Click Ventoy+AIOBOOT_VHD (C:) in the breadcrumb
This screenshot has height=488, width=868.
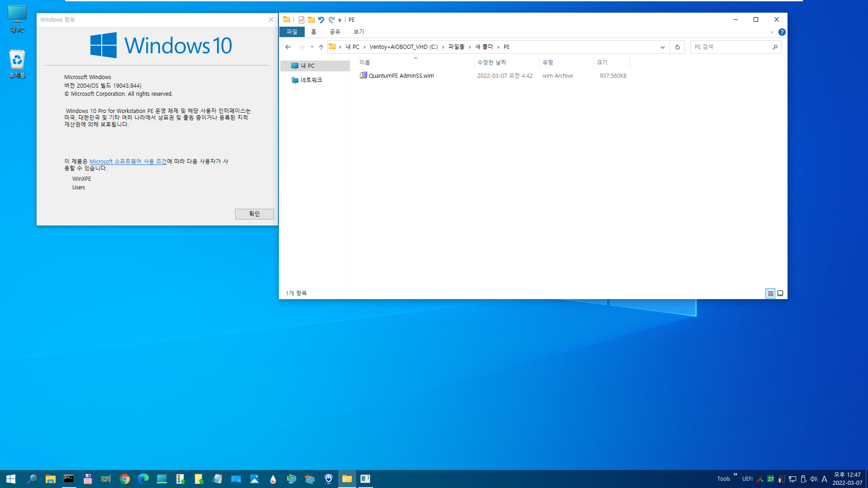pyautogui.click(x=403, y=47)
